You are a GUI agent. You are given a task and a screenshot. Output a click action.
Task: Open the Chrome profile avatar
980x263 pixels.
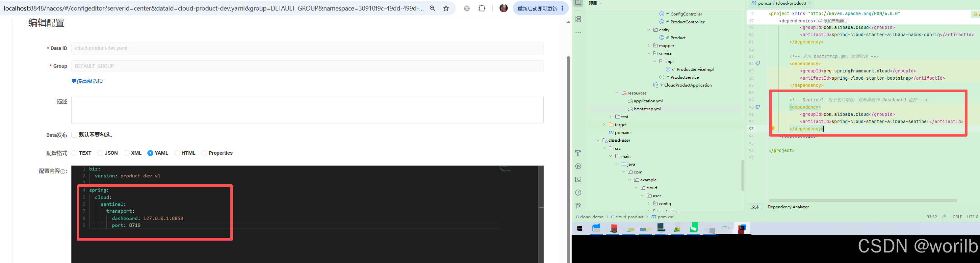(503, 8)
